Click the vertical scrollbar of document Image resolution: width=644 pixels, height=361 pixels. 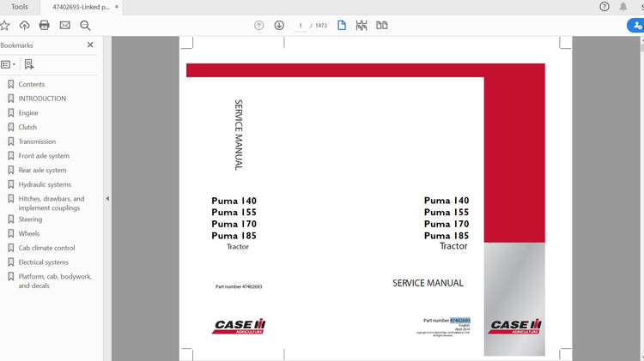pyautogui.click(x=642, y=199)
